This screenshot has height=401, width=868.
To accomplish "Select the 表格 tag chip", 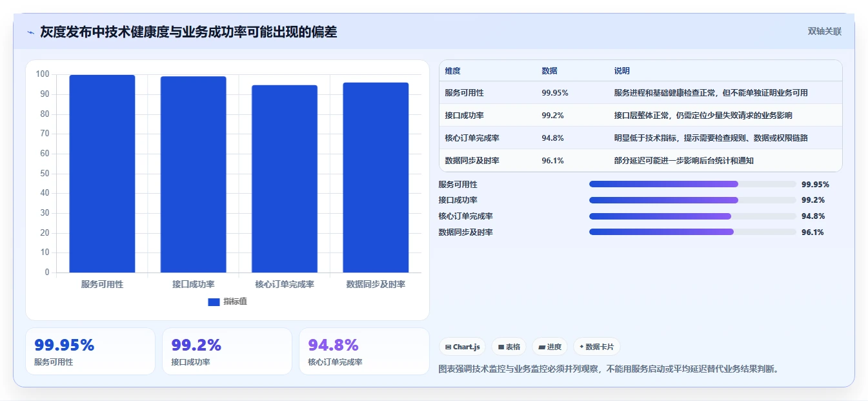I will 509,347.
